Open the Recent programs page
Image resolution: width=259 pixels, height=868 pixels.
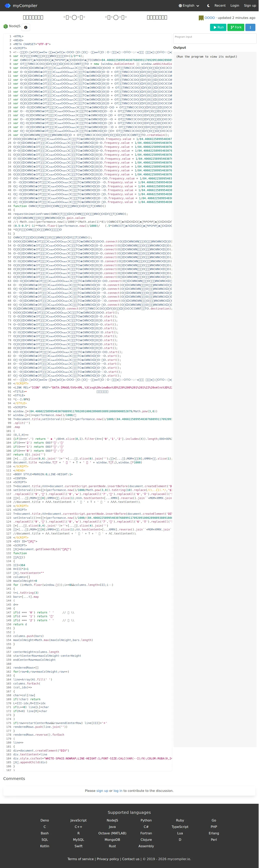pos(220,5)
